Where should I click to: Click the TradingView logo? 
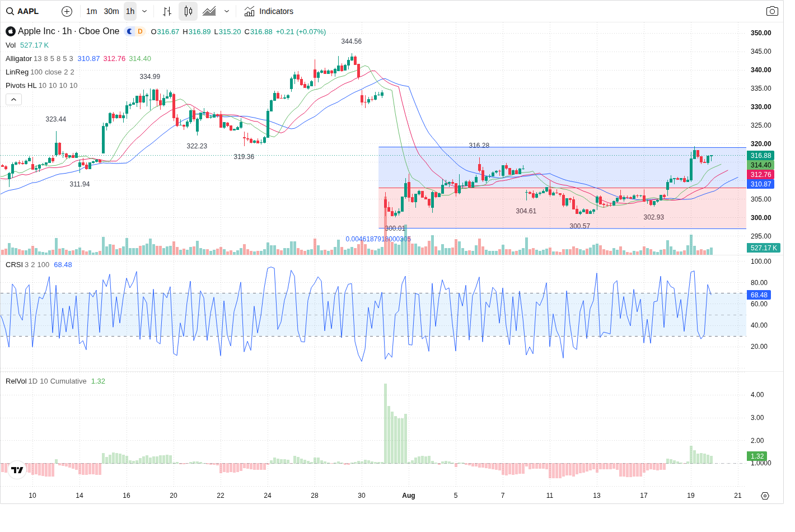pyautogui.click(x=17, y=470)
